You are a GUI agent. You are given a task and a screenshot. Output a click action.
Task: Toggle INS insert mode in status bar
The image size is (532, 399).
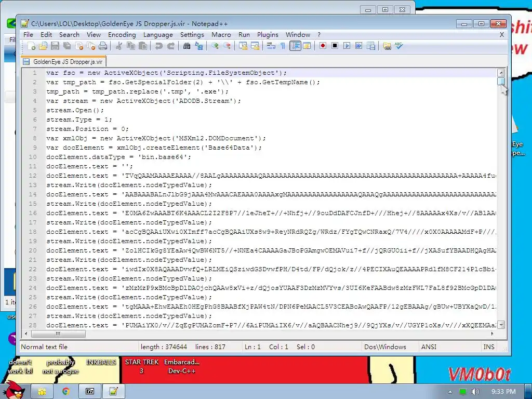point(488,347)
